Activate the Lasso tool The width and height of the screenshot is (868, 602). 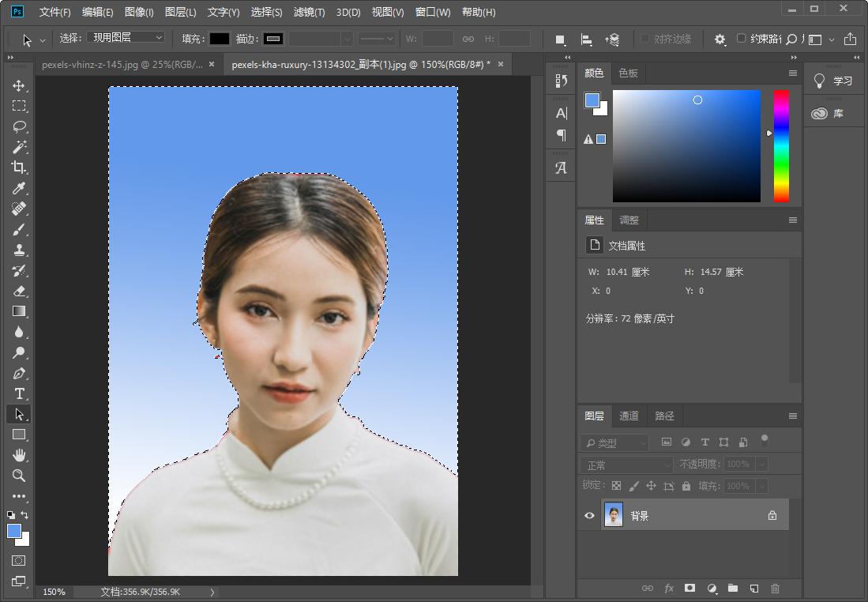19,126
